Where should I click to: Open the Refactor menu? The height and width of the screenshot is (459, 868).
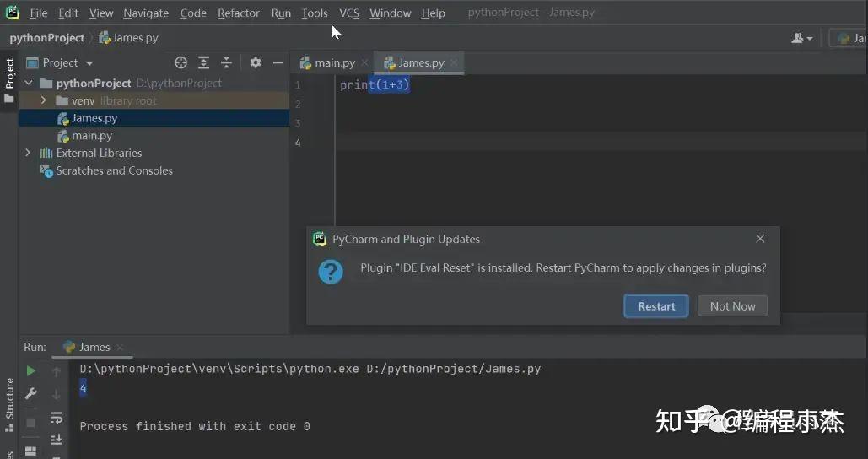[239, 13]
